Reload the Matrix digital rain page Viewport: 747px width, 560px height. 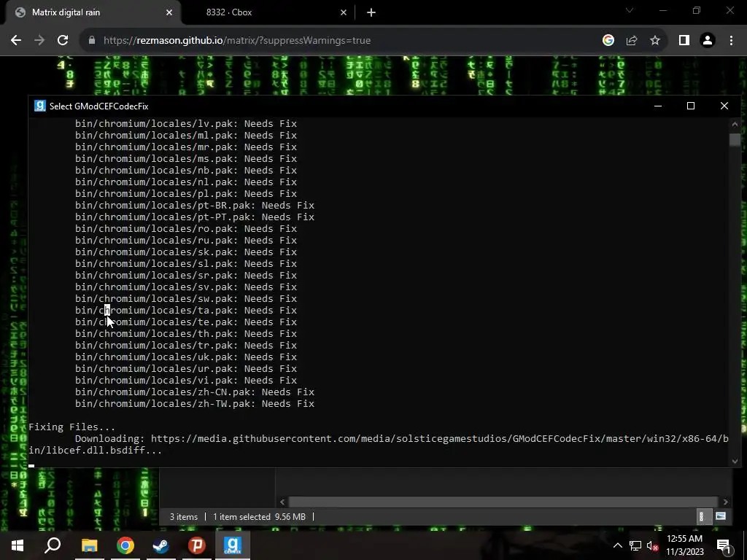point(63,41)
